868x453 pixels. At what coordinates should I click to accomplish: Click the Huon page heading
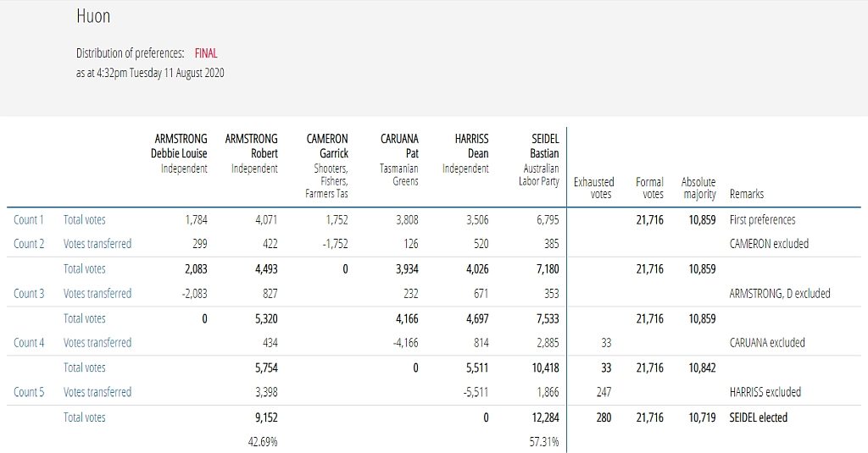[93, 16]
